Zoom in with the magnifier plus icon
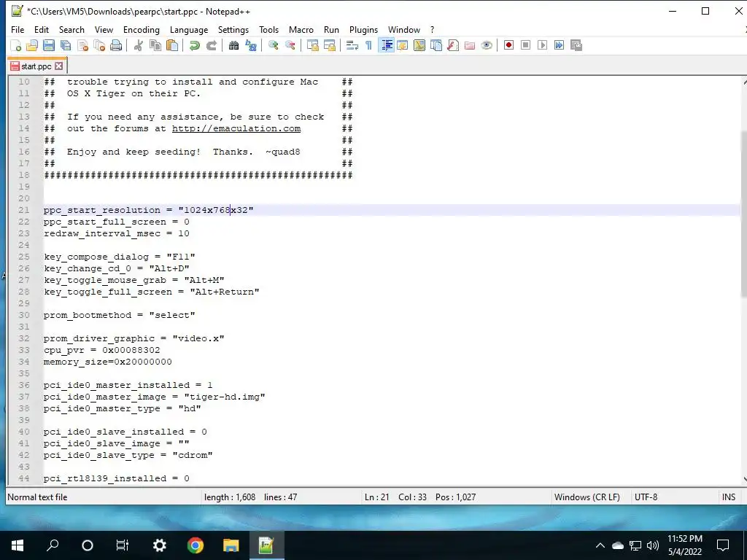The width and height of the screenshot is (747, 560). pos(273,46)
